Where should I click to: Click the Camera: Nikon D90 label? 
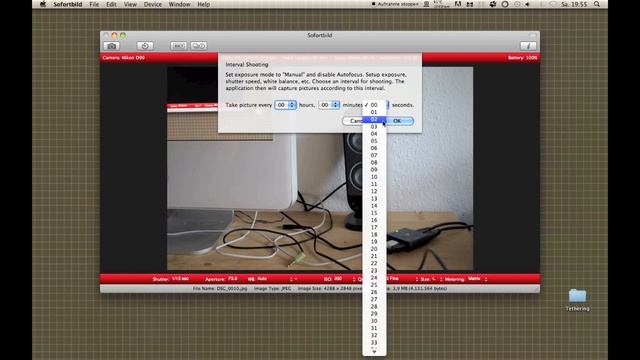[x=124, y=58]
